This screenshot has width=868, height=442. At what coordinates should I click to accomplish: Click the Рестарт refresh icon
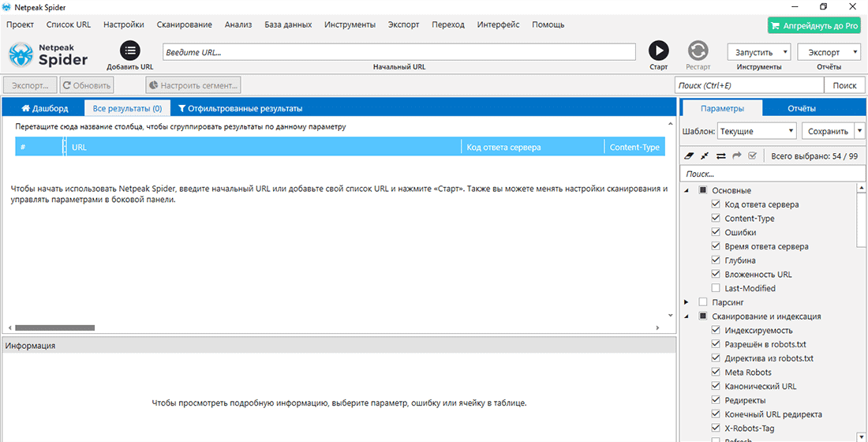point(698,51)
